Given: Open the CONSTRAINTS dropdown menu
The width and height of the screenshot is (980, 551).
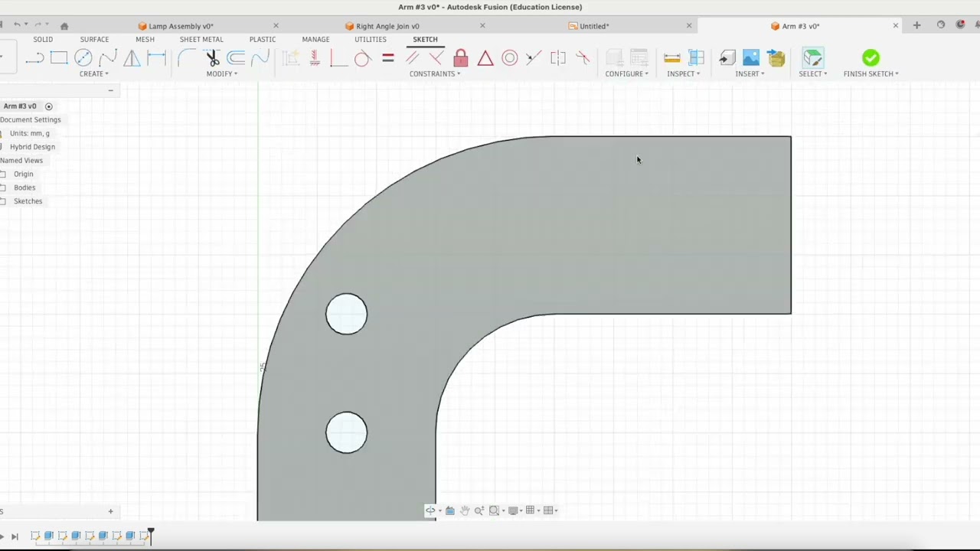Looking at the screenshot, I should (x=435, y=74).
